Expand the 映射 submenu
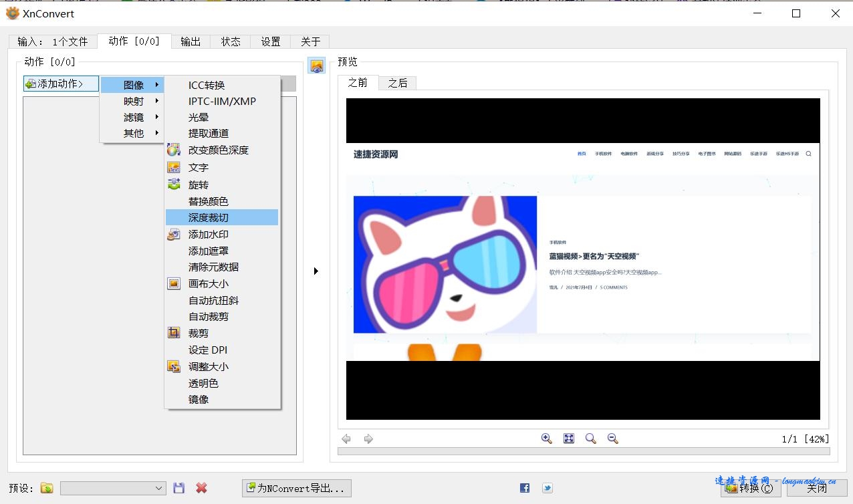Image resolution: width=853 pixels, height=504 pixels. (132, 101)
